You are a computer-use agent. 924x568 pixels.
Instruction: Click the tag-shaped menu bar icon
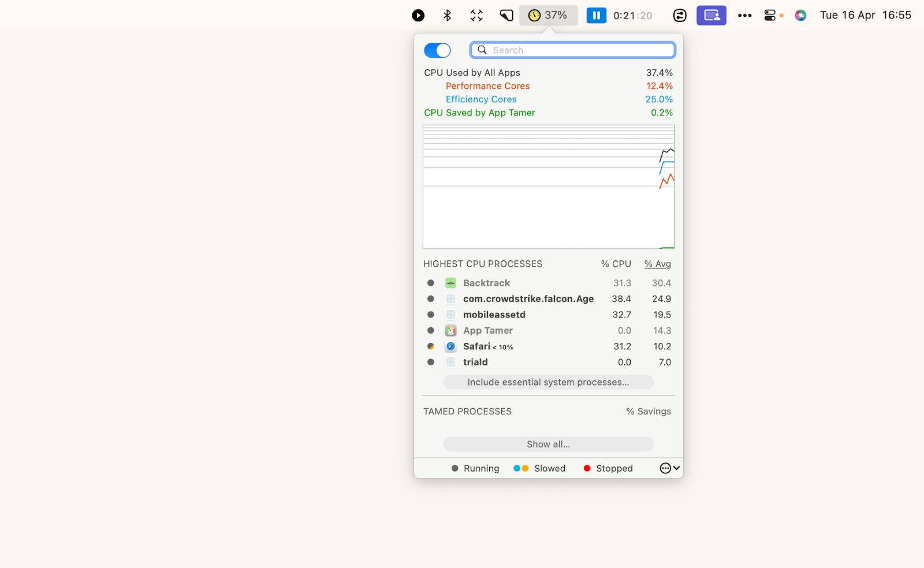point(506,16)
